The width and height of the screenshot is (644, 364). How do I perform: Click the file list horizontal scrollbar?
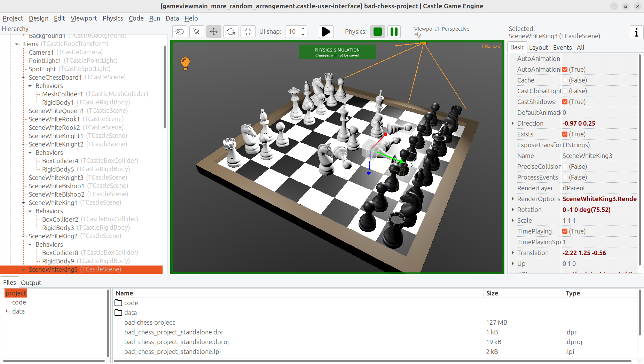tap(372, 361)
